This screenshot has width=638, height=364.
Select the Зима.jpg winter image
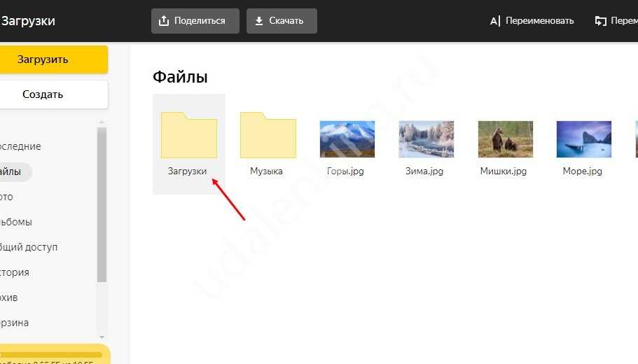pyautogui.click(x=426, y=139)
